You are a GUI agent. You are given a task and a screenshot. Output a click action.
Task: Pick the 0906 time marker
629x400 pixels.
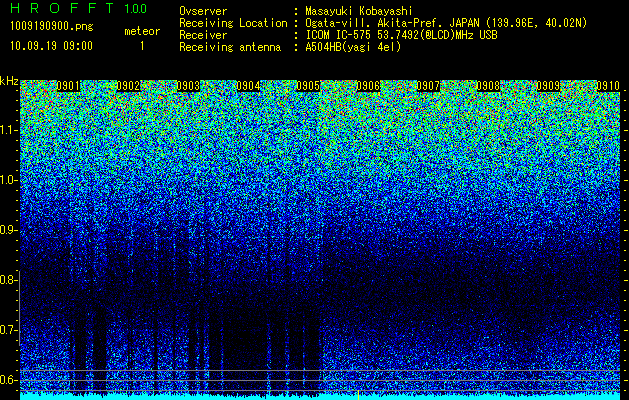[368, 86]
